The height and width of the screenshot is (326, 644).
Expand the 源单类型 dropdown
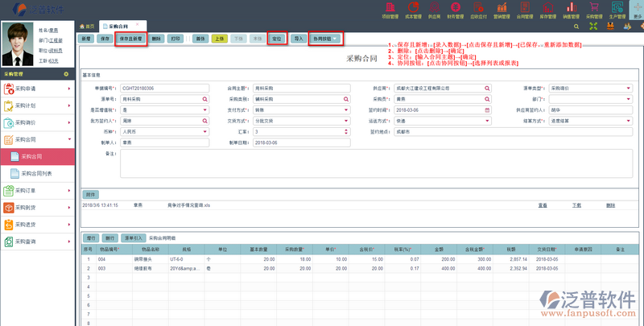coord(628,89)
